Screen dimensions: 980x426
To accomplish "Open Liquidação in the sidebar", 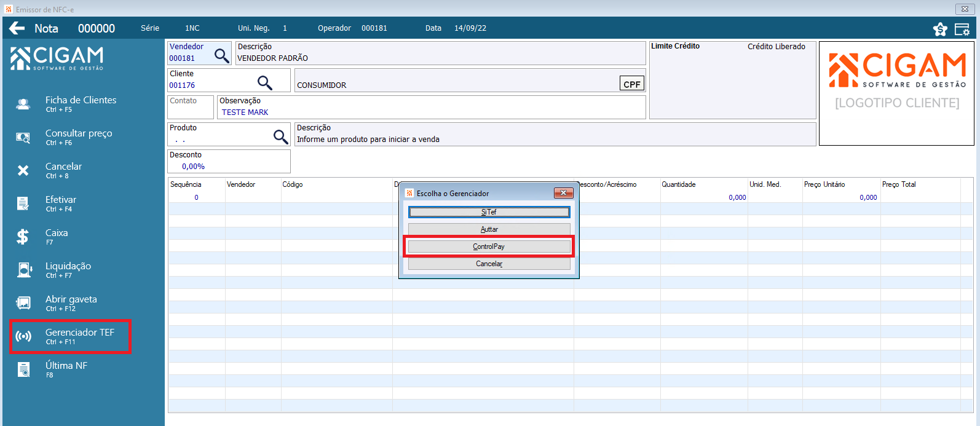I will click(x=68, y=270).
